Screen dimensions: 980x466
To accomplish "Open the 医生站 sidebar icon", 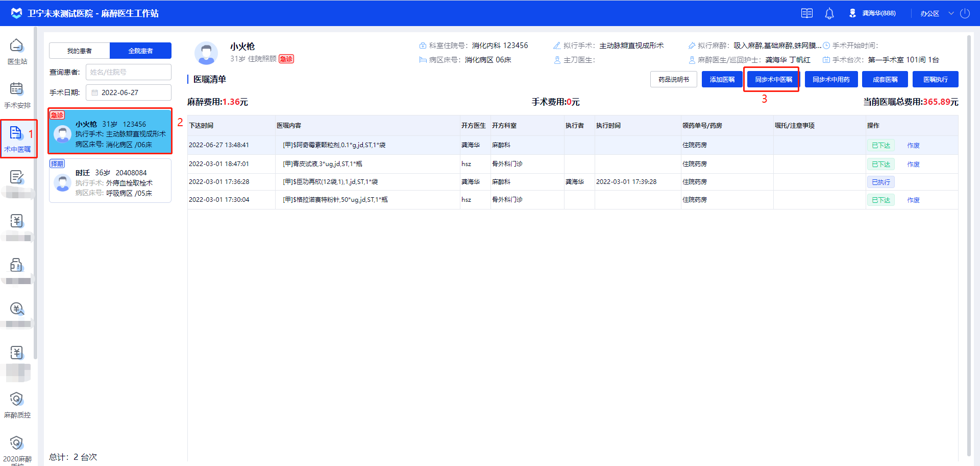I will (x=17, y=45).
